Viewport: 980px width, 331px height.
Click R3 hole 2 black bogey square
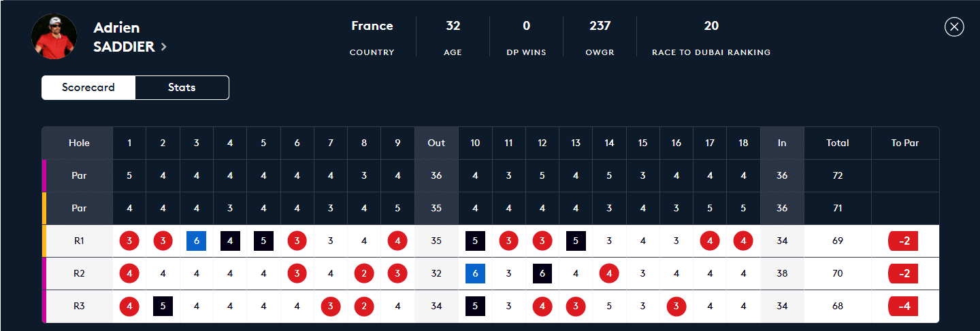pyautogui.click(x=163, y=306)
